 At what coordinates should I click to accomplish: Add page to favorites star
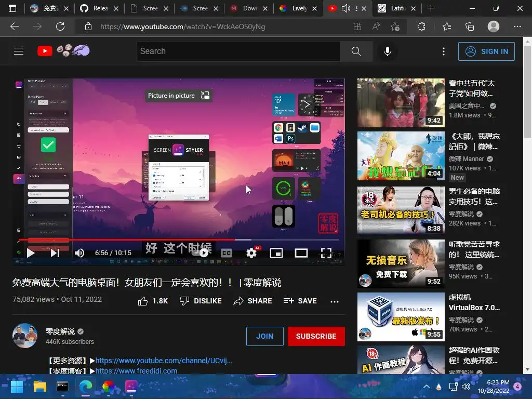pos(395,26)
